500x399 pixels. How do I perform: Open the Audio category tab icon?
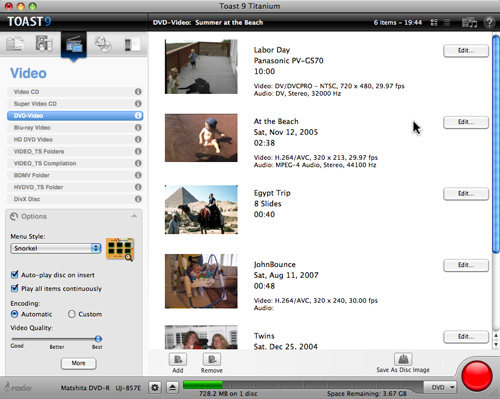pos(44,44)
